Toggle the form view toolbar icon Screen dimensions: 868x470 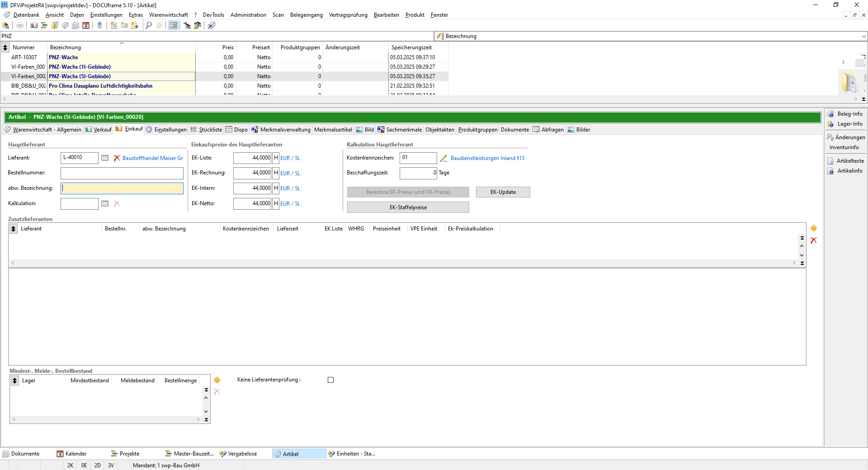tap(173, 25)
